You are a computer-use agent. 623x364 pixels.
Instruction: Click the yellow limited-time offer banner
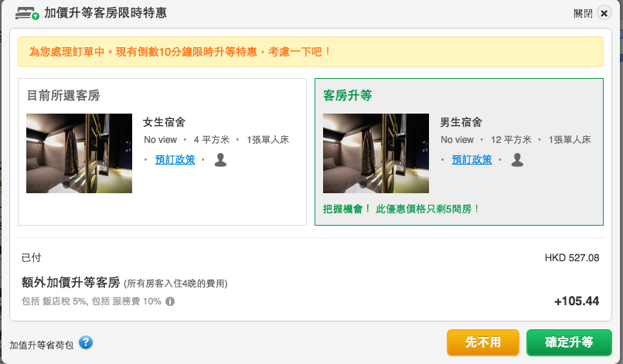pos(310,52)
